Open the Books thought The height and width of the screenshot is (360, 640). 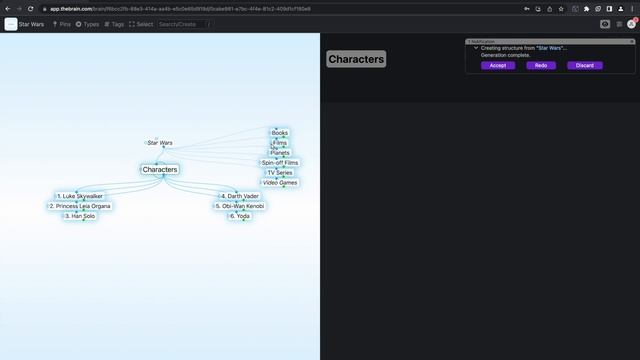pyautogui.click(x=280, y=133)
